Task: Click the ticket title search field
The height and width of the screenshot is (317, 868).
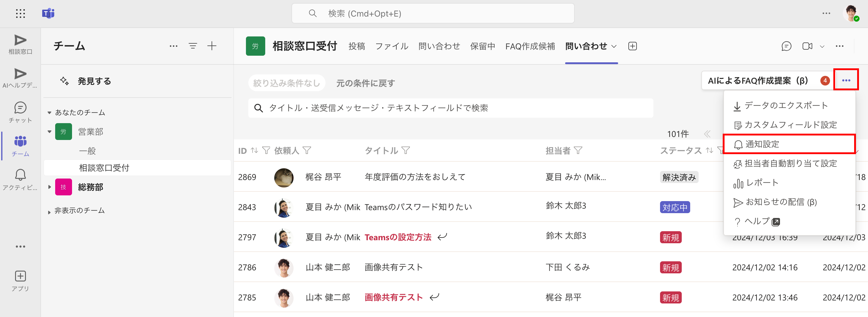Action: [x=451, y=108]
